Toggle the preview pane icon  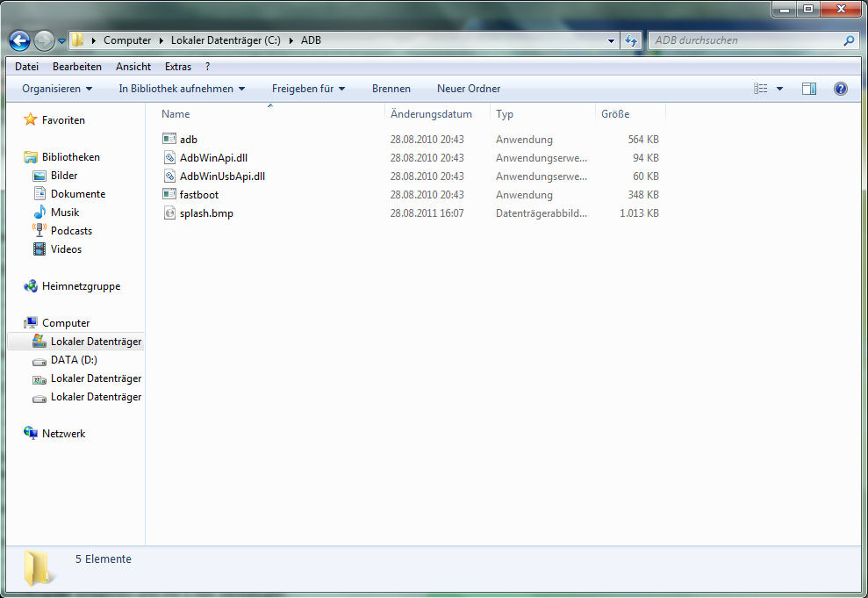809,89
